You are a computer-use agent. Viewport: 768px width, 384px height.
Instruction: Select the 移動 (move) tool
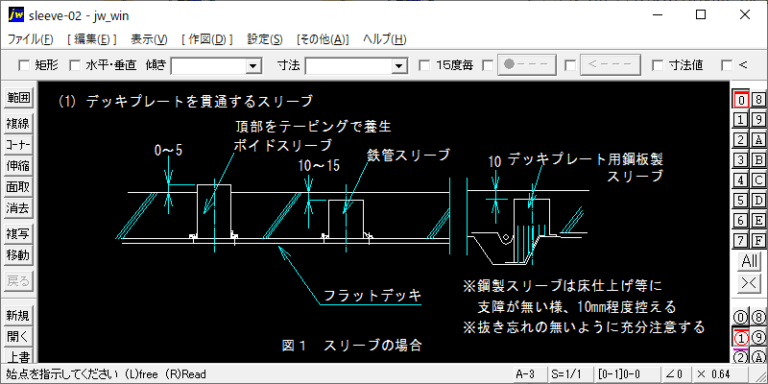pos(18,255)
